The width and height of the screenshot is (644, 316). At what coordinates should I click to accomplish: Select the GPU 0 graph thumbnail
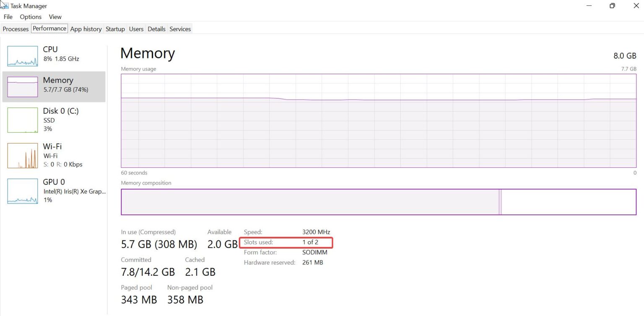coord(23,191)
